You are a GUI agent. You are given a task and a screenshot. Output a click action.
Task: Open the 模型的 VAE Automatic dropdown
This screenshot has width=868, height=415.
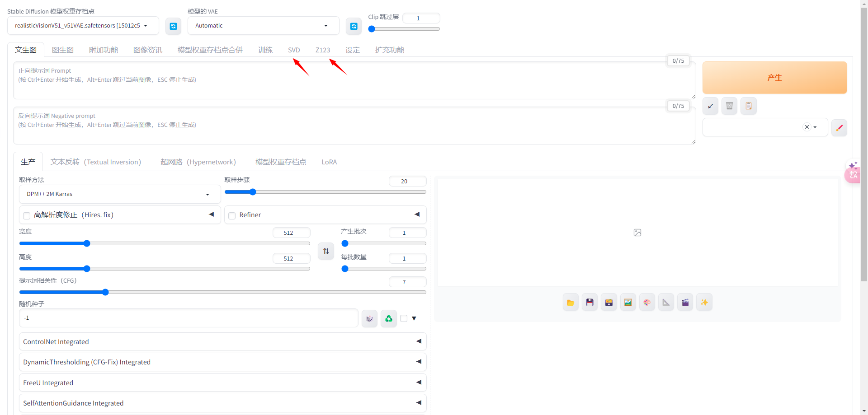263,26
